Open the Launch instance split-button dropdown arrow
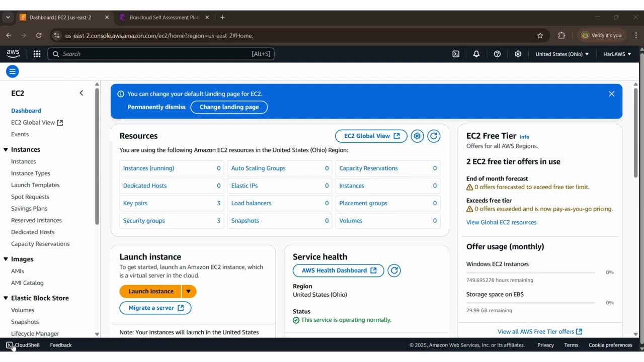Viewport: 644px width, 362px height. pyautogui.click(x=188, y=291)
